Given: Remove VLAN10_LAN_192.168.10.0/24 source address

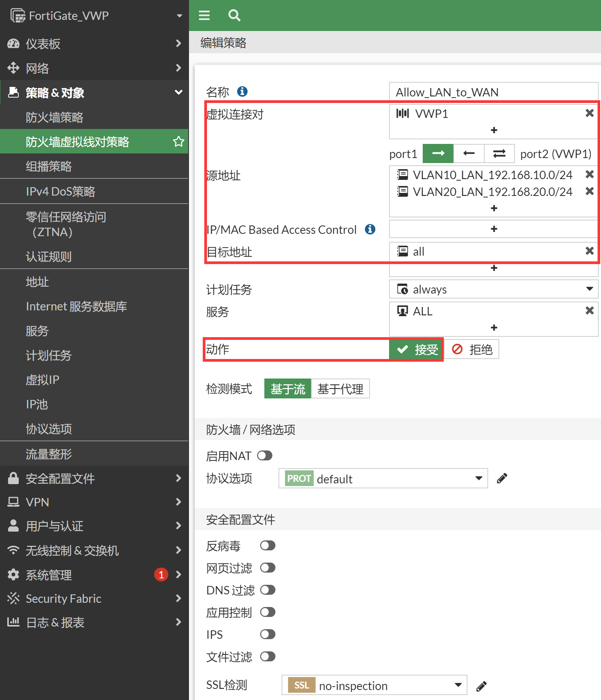Looking at the screenshot, I should [590, 175].
